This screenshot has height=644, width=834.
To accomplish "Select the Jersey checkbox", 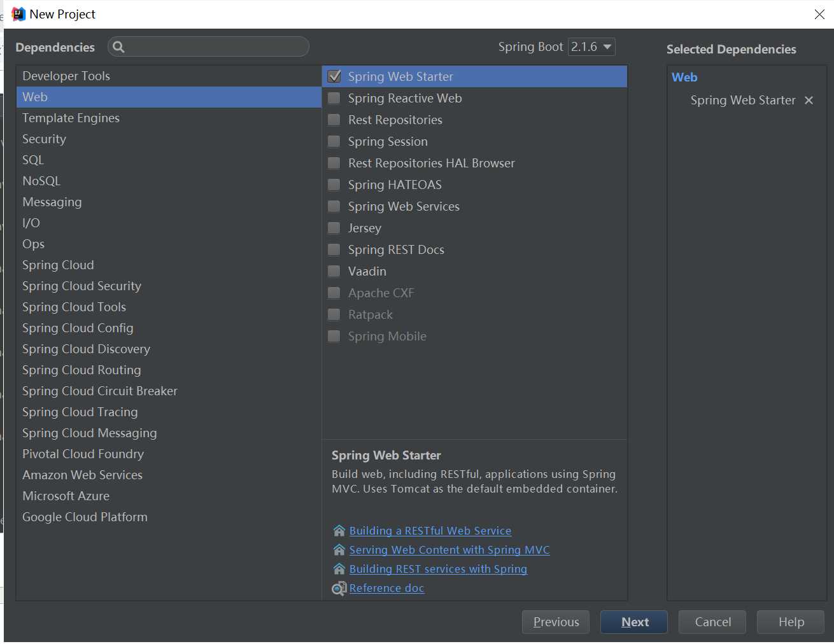I will (334, 228).
